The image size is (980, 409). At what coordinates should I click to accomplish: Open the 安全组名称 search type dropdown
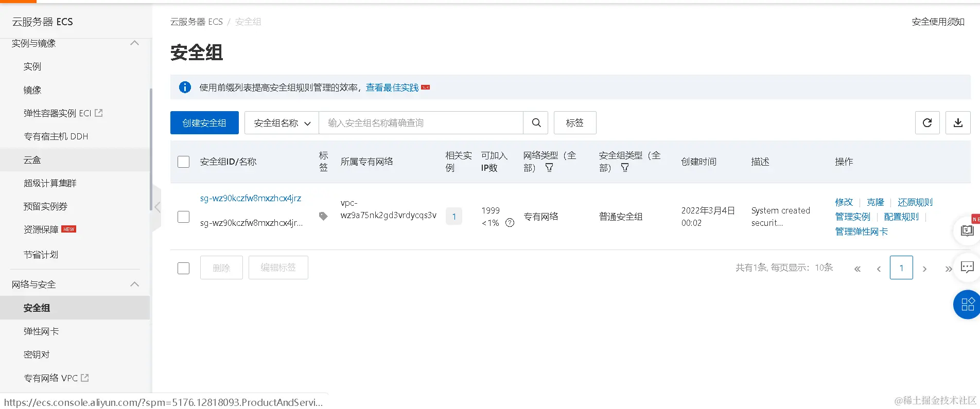click(282, 123)
